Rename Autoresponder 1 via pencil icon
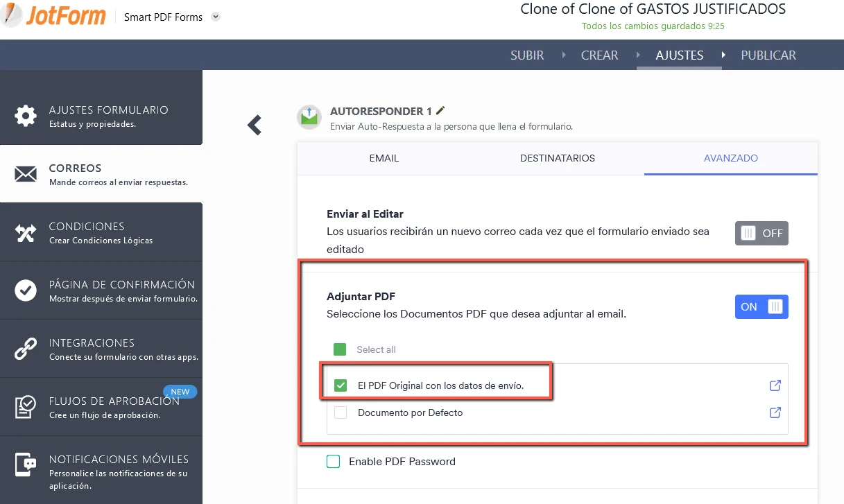This screenshot has width=844, height=504. coord(440,110)
